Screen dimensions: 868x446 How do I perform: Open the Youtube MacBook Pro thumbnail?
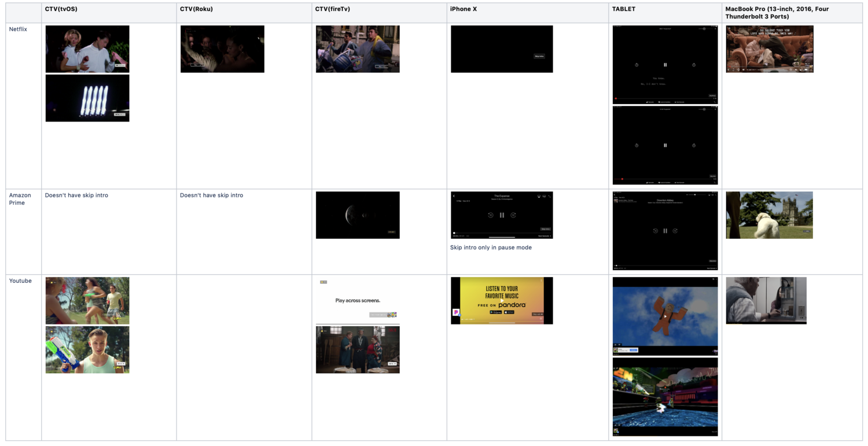coord(766,301)
